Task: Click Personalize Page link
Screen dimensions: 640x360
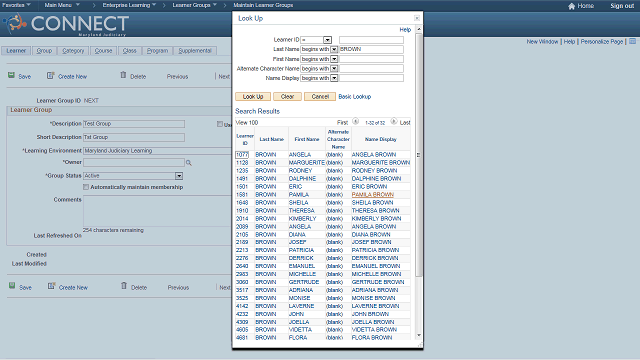Action: pos(602,42)
